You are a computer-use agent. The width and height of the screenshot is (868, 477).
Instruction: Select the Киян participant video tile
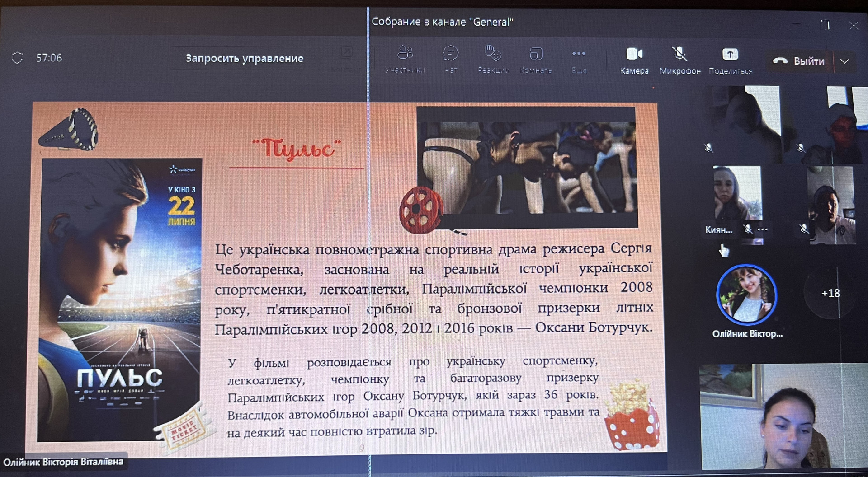pos(738,205)
